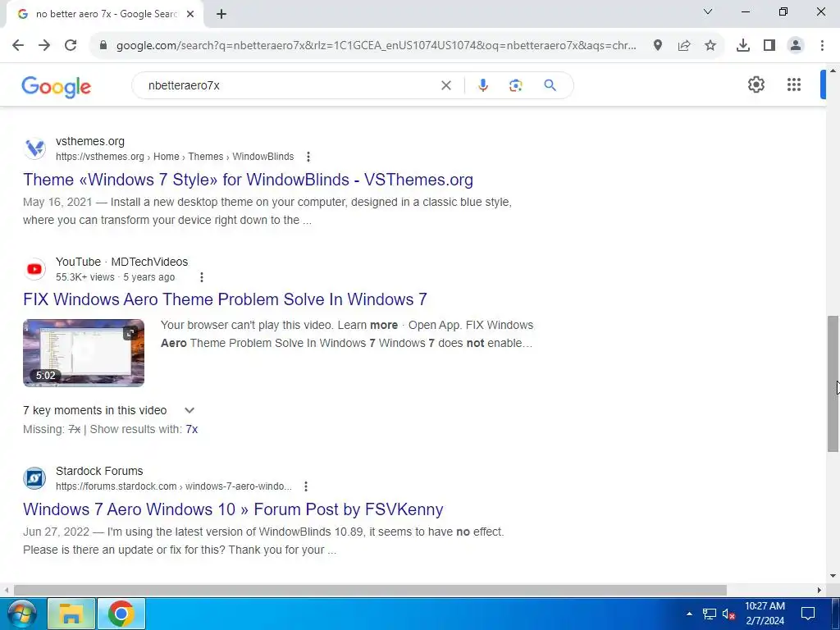840x630 pixels.
Task: Click 'MDTechVideos' channel text
Action: (x=149, y=262)
